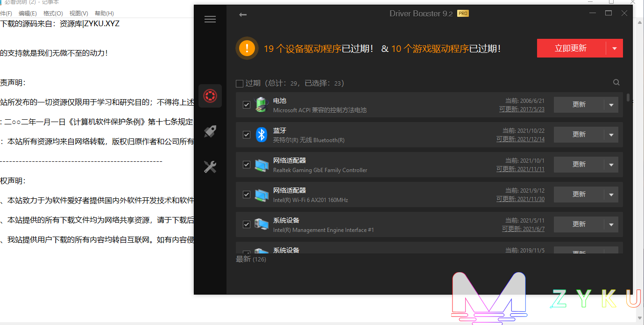The image size is (644, 325).
Task: Toggle the select-all 过期 checkbox
Action: tap(240, 84)
